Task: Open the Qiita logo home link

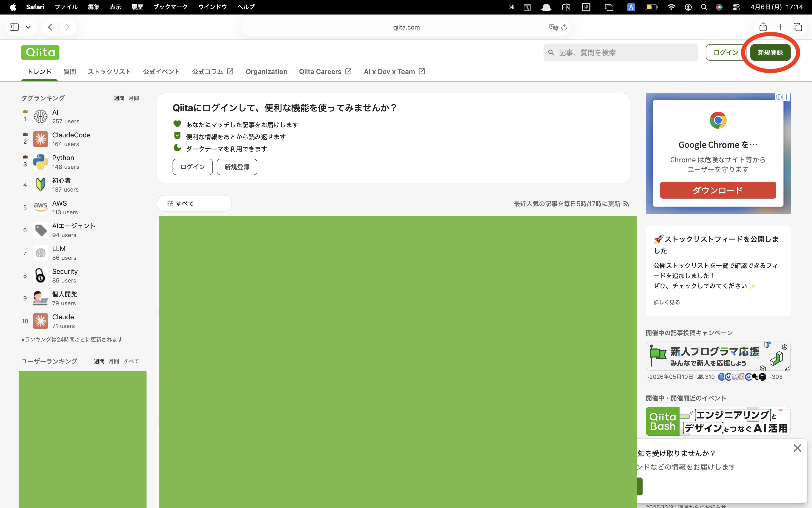Action: (x=40, y=52)
